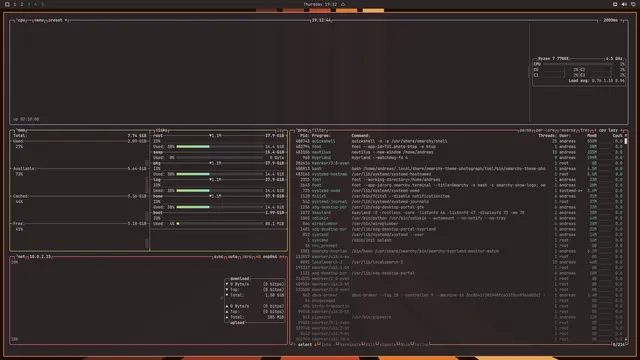Toggle reverse sorting of processes
640x360 pixels.
coord(567,130)
